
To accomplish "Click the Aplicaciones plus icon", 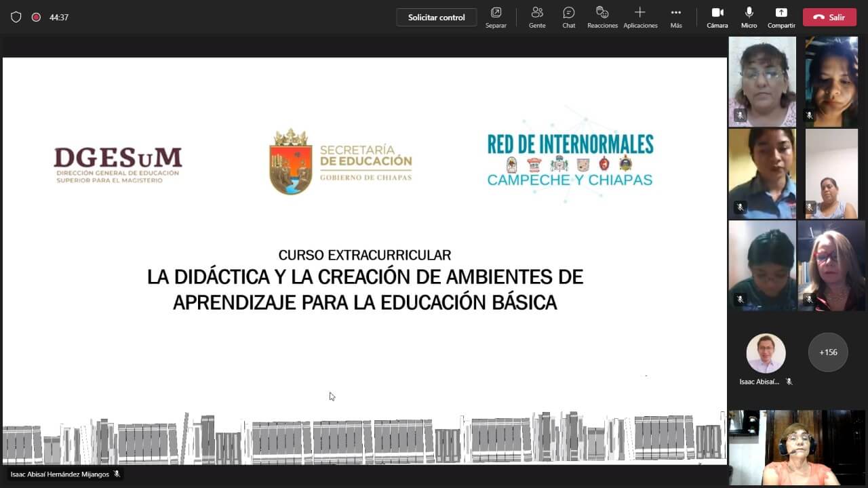I will pos(639,13).
